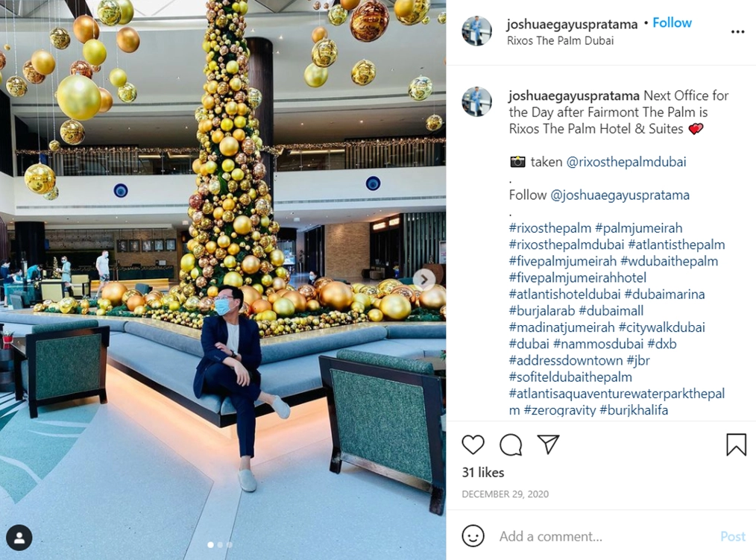Show tagged people icon on photo
Image resolution: width=756 pixels, height=560 pixels.
click(19, 538)
